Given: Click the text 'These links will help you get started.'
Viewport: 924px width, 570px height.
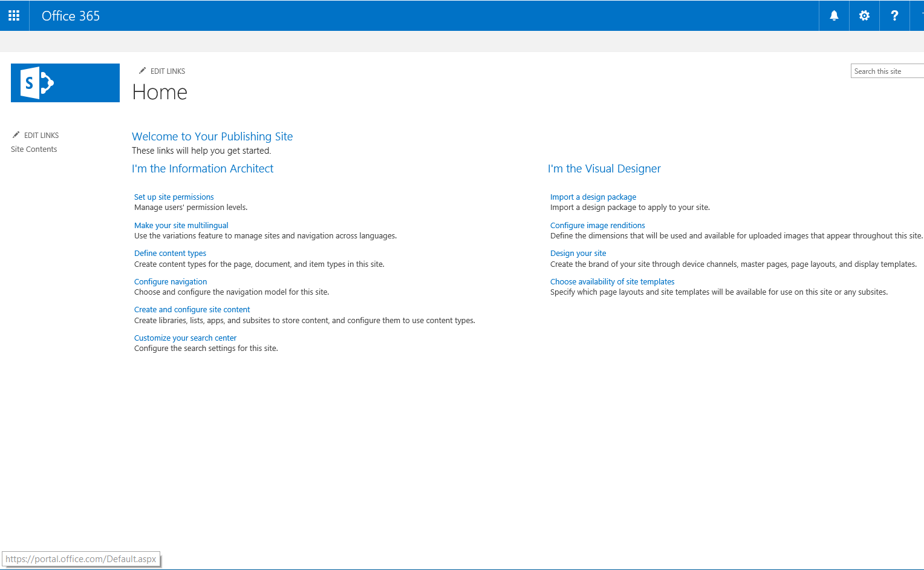Looking at the screenshot, I should pos(201,151).
